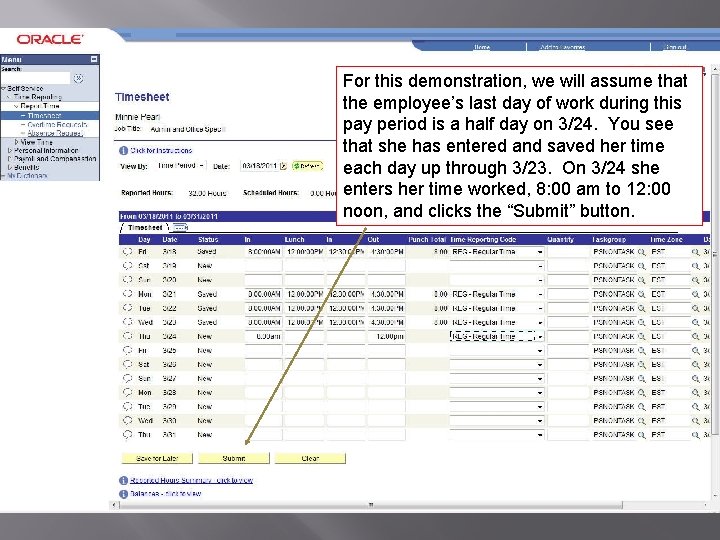Screen dimensions: 720x540
Task: Click the comment bubble for Sat 3/19
Action: 128,265
